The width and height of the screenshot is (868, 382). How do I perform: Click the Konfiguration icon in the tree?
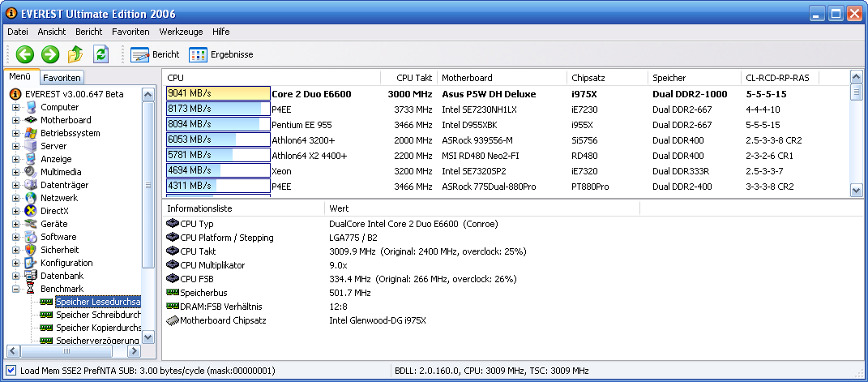[31, 263]
